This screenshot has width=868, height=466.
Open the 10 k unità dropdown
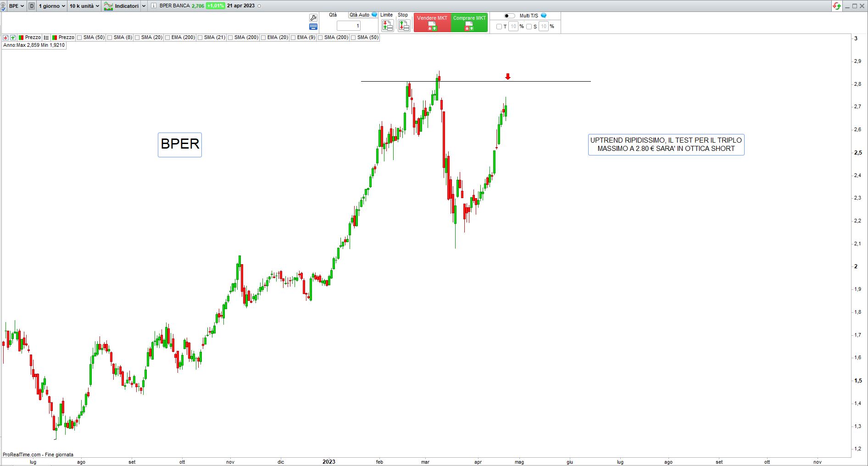(84, 6)
